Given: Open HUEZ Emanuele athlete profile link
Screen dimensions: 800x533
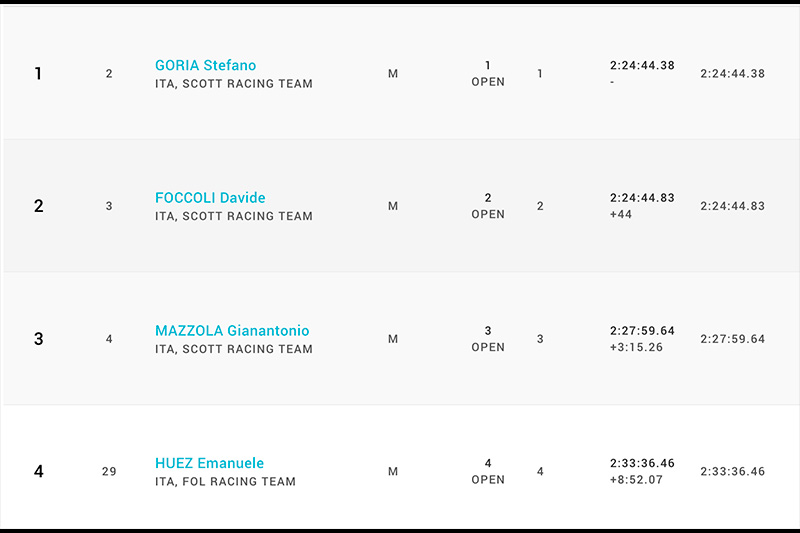Looking at the screenshot, I should coord(209,463).
